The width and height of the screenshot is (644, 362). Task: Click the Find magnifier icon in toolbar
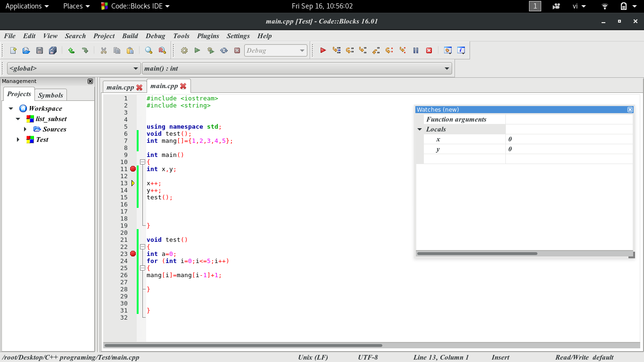pyautogui.click(x=149, y=50)
